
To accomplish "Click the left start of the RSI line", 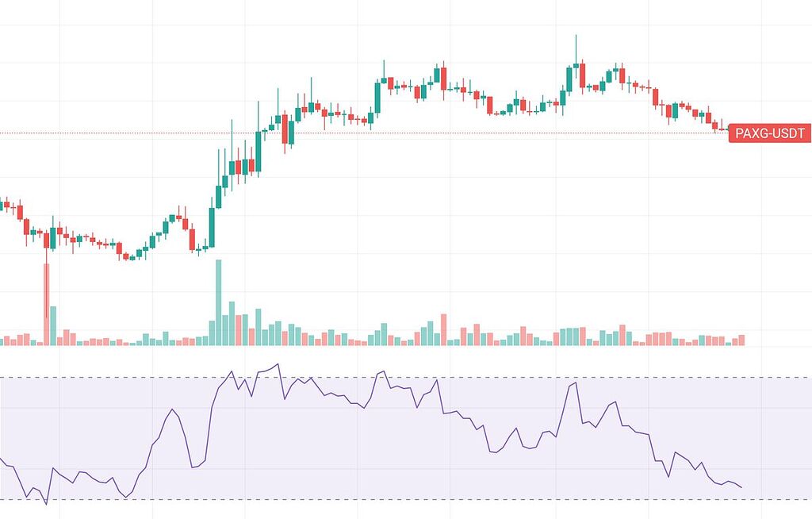I will (x=2, y=459).
